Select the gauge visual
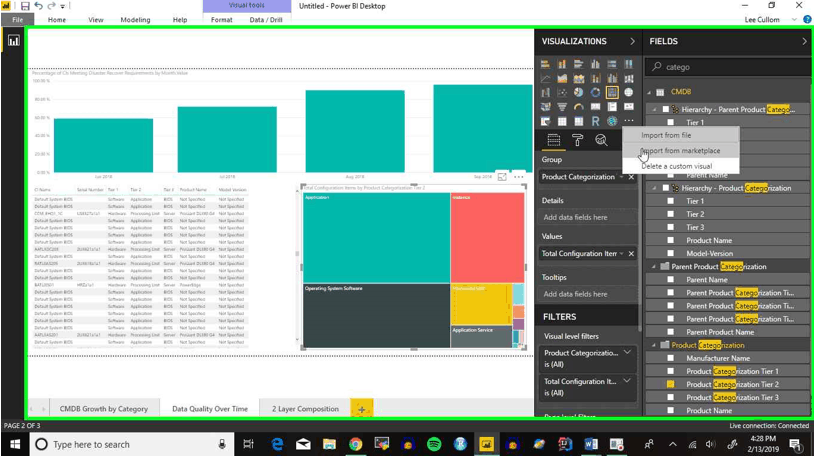Screen dimensions: 816x456 pyautogui.click(x=579, y=107)
